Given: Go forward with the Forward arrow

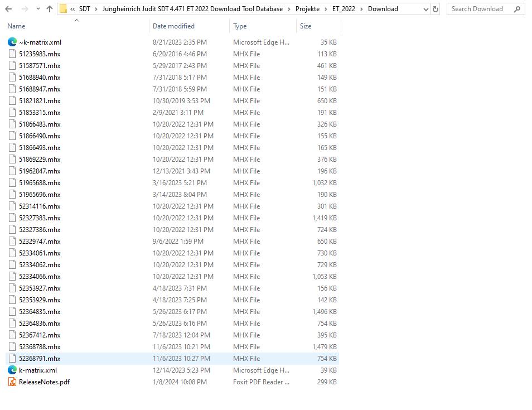Looking at the screenshot, I should (25, 9).
